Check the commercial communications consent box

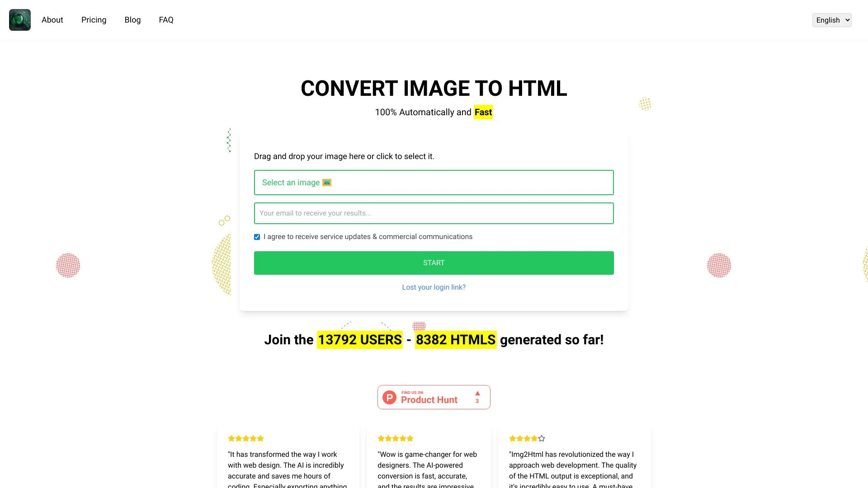257,237
